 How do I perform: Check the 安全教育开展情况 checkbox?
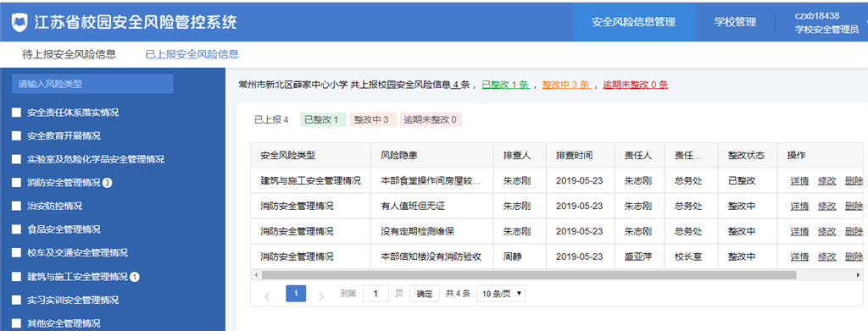[16, 136]
